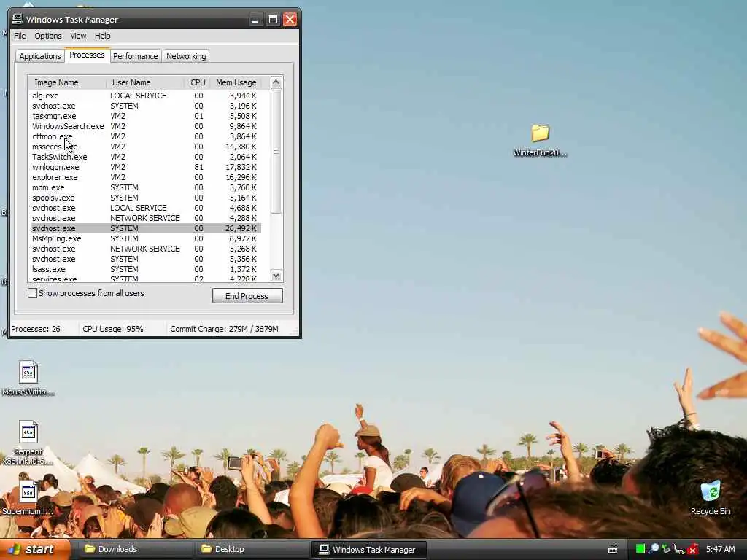Click the process list scroll down arrow
747x560 pixels.
276,275
